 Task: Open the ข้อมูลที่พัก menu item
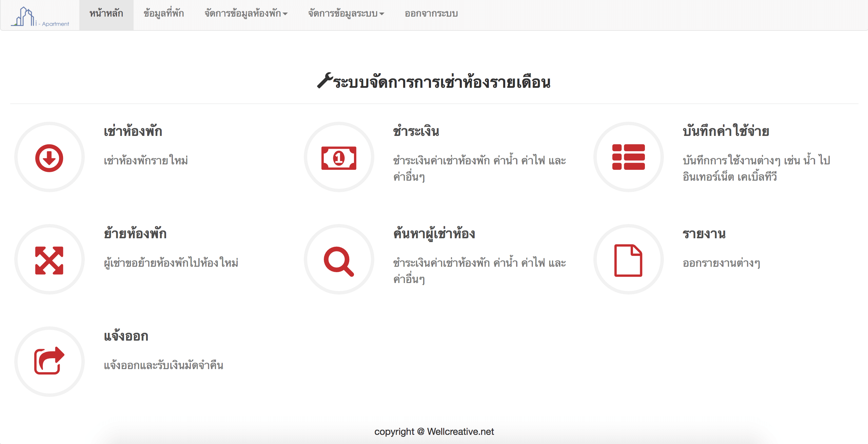163,14
